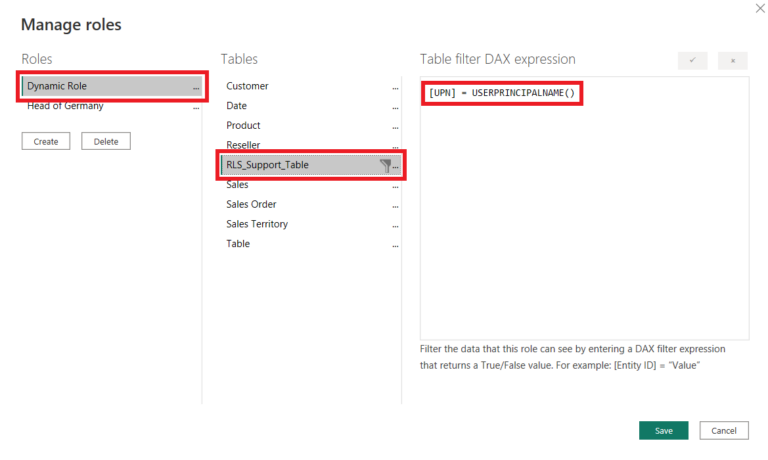This screenshot has width=768, height=460.
Task: Click the filter funnel icon on RLS_Support_Table
Action: 385,165
